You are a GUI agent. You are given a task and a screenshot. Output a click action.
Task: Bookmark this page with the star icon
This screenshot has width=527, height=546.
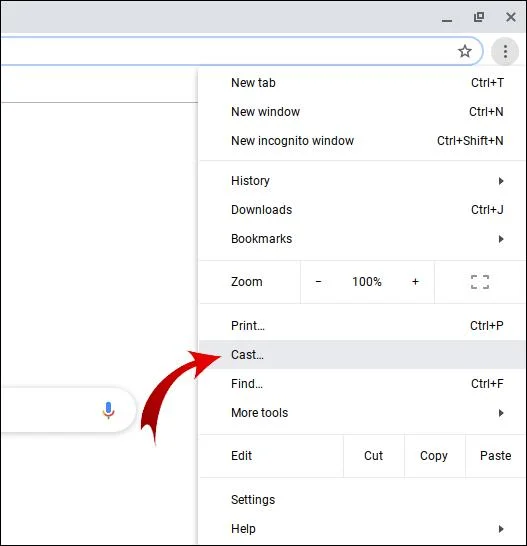465,52
